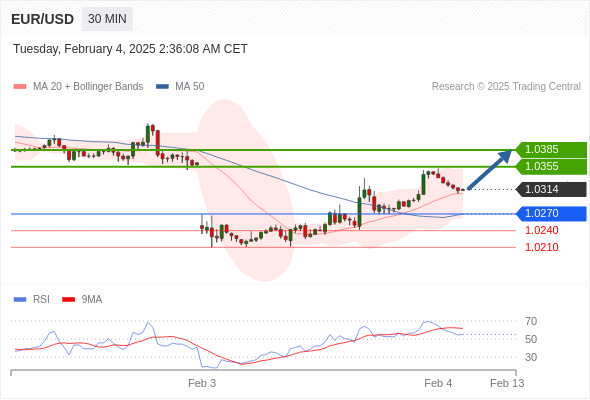Click the blue MA 50 legend swatch
Image resolution: width=590 pixels, height=400 pixels.
(x=162, y=87)
